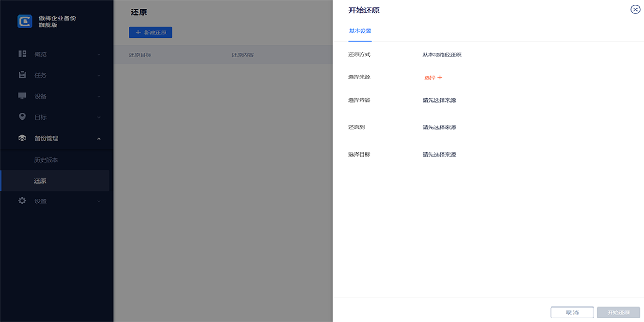Close the 开始还原 panel with the X icon

pyautogui.click(x=635, y=10)
